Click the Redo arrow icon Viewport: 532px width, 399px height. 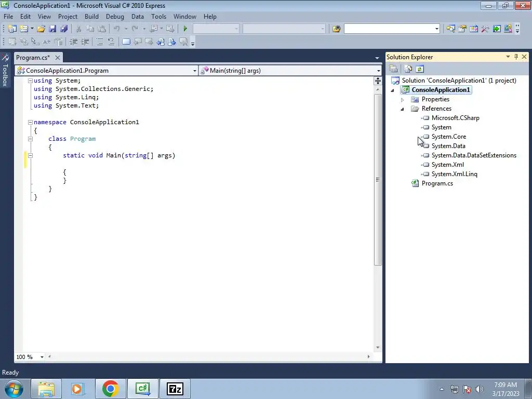point(135,29)
